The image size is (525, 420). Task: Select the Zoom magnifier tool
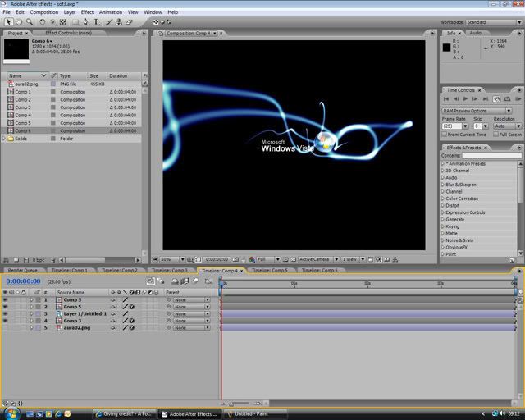pyautogui.click(x=30, y=22)
